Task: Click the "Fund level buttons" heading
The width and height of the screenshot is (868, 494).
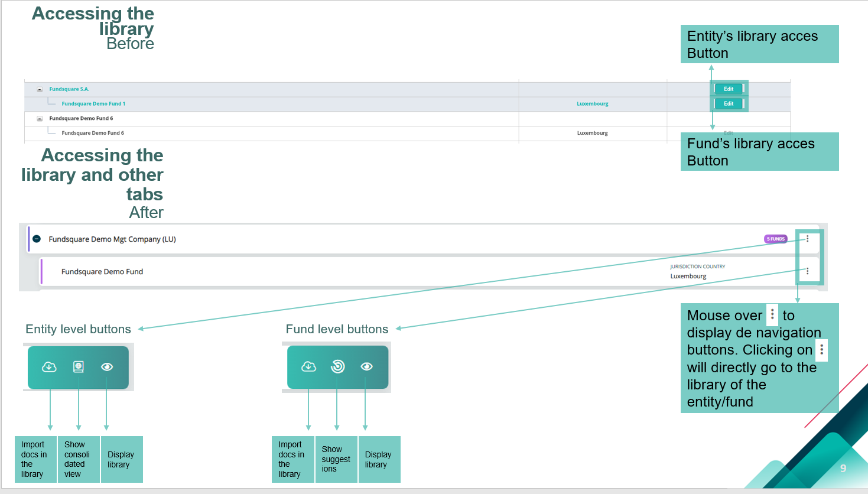Action: 337,329
